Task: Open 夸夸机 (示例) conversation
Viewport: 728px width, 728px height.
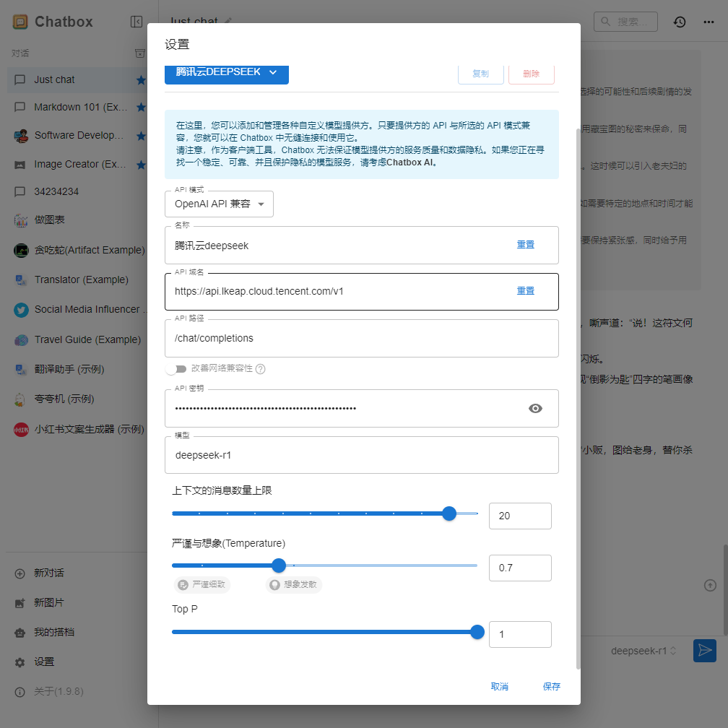Action: point(77,399)
